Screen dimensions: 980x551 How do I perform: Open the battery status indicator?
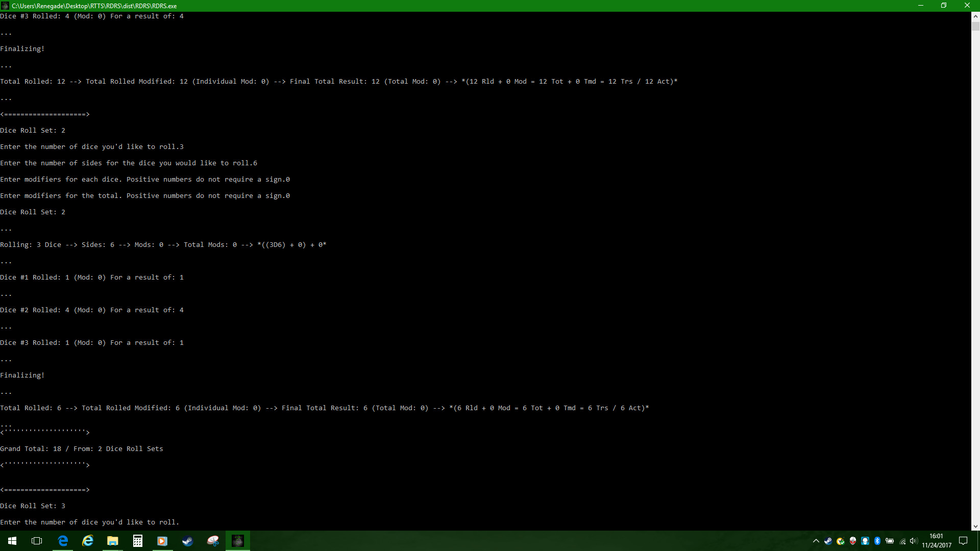click(890, 541)
